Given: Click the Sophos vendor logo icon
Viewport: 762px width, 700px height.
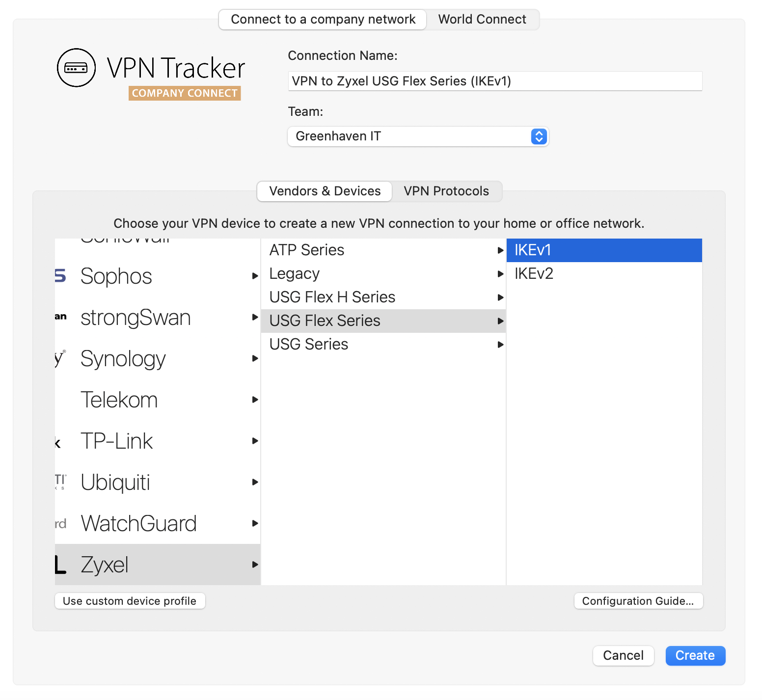Looking at the screenshot, I should click(x=60, y=276).
